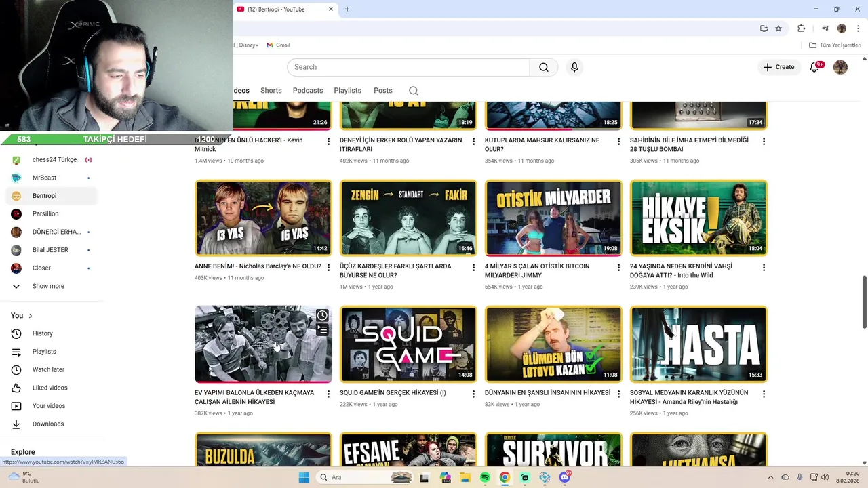Open options menu for Nicholas Barclay video
This screenshot has width=868, height=488.
[x=328, y=268]
